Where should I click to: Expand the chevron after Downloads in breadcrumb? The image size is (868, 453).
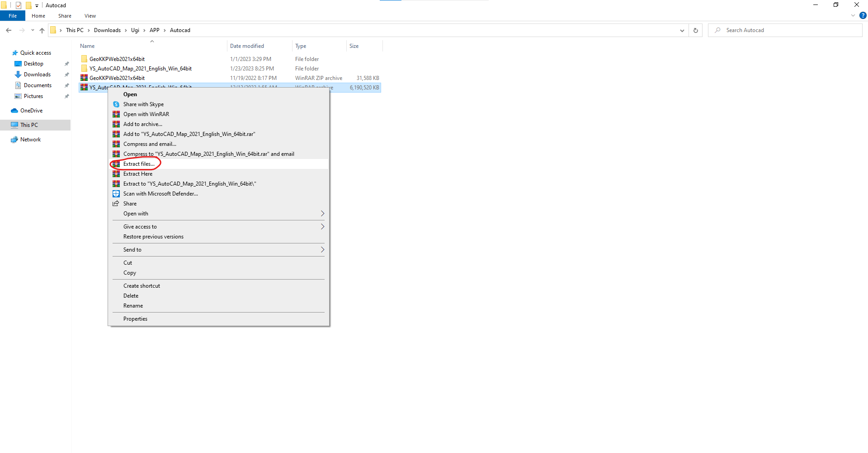click(126, 30)
